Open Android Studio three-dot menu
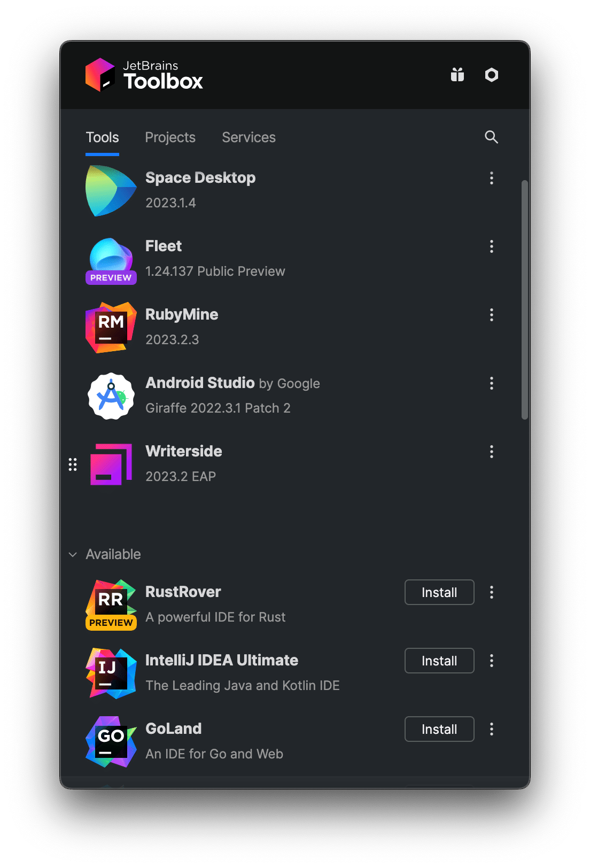The image size is (590, 868). [492, 383]
